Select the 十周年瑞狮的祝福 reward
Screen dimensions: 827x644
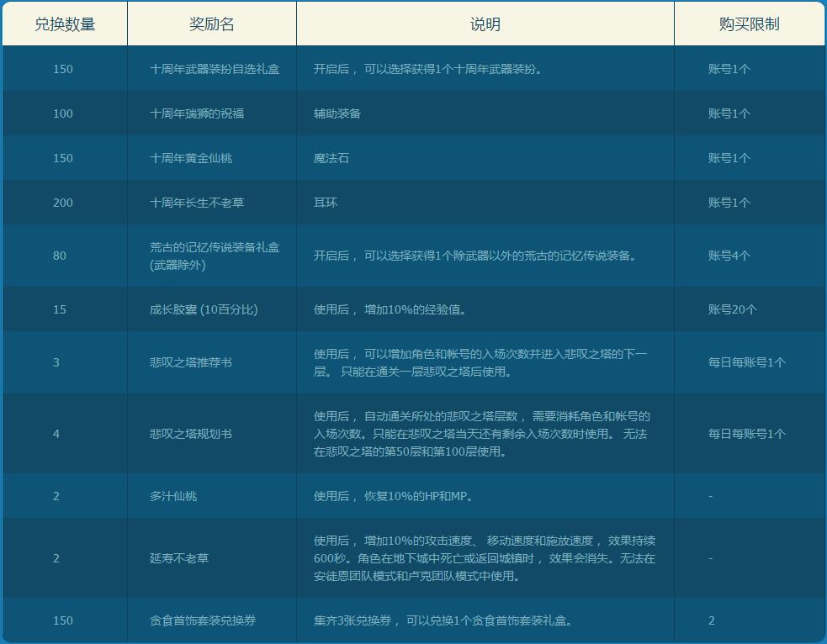tap(197, 113)
